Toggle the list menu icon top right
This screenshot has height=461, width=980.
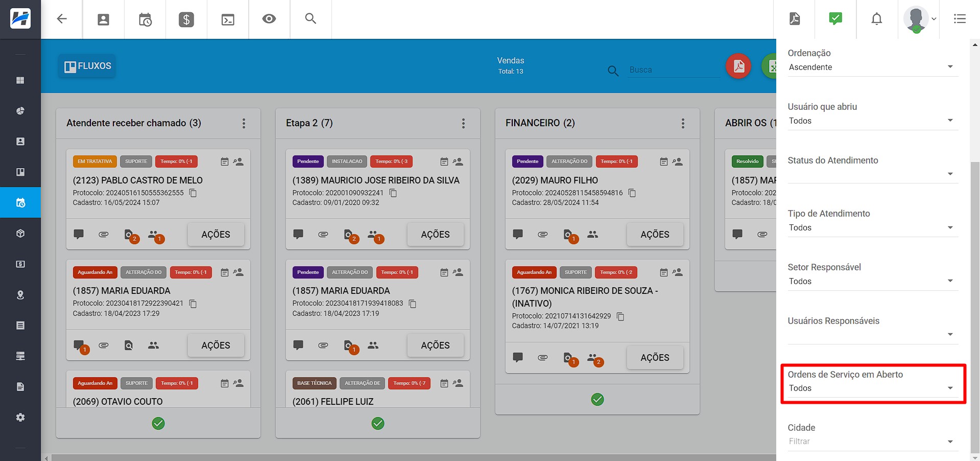(x=960, y=19)
